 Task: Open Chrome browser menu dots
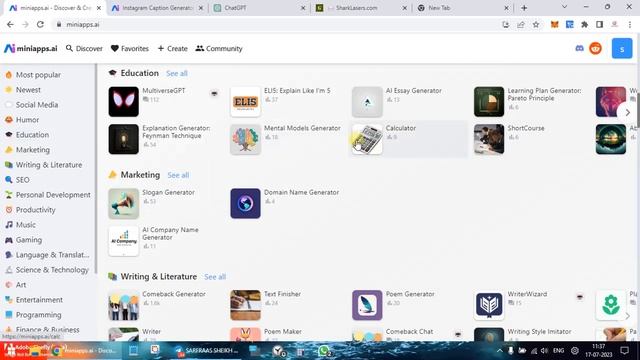pyautogui.click(x=630, y=24)
